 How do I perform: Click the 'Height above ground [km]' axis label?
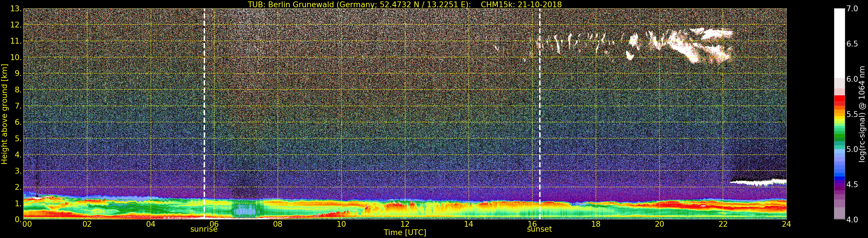point(4,114)
